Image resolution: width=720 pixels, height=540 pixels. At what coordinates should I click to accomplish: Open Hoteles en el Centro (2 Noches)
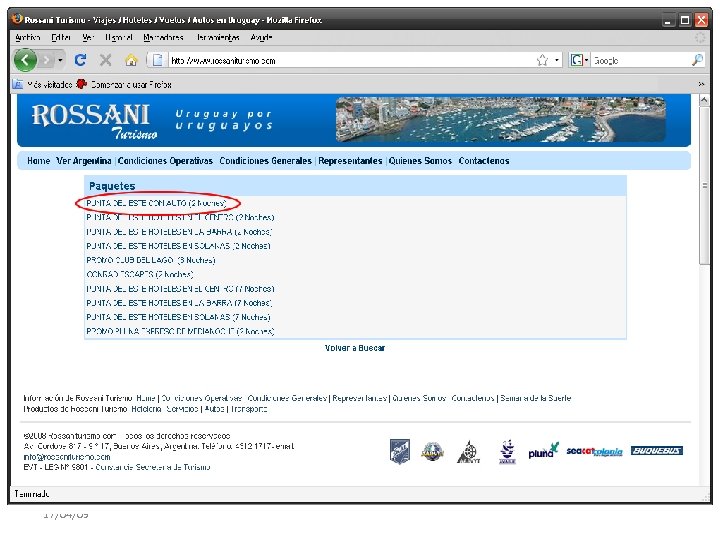pyautogui.click(x=180, y=217)
